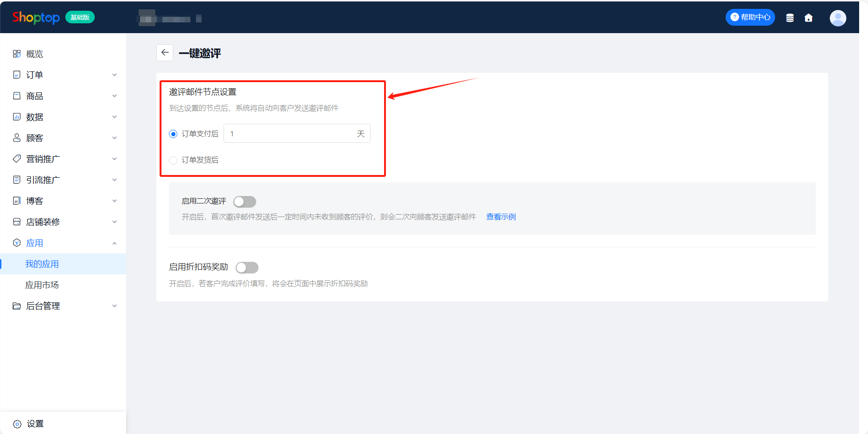Collapse the 应用 section chevron
868x434 pixels.
tap(114, 243)
